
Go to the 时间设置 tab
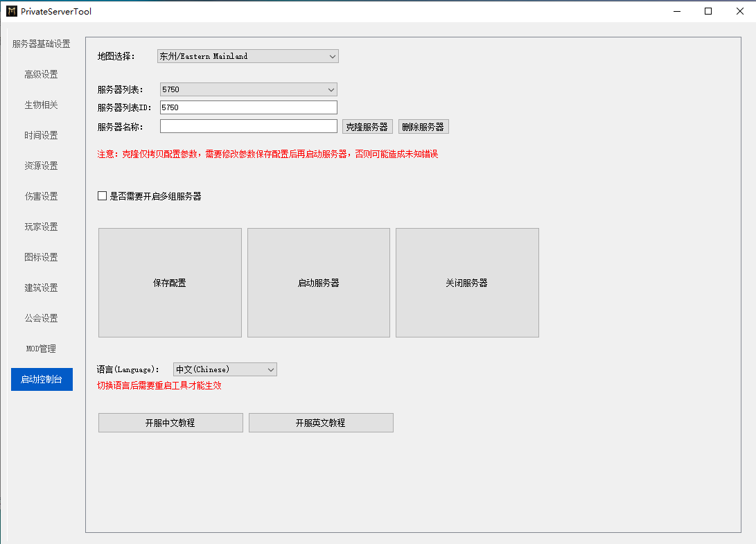[42, 136]
